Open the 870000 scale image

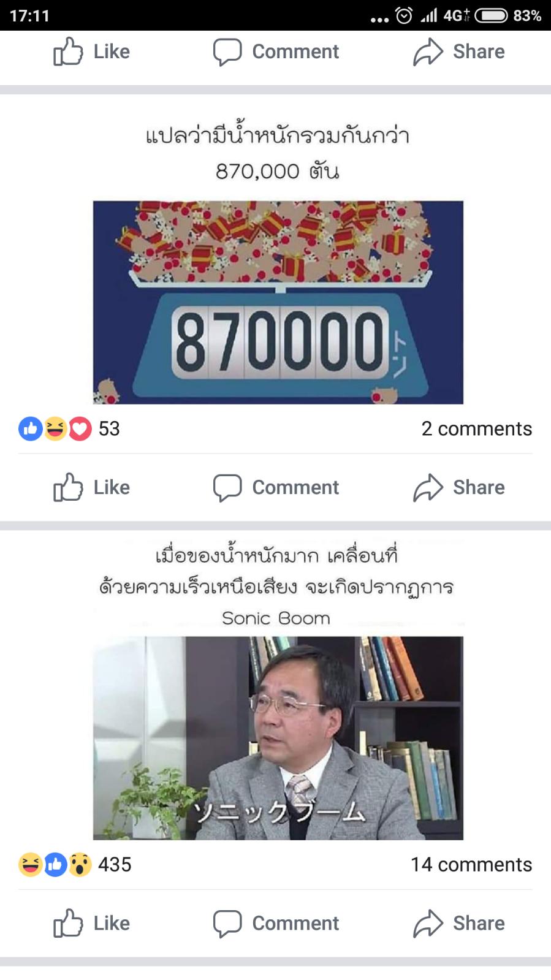278,302
